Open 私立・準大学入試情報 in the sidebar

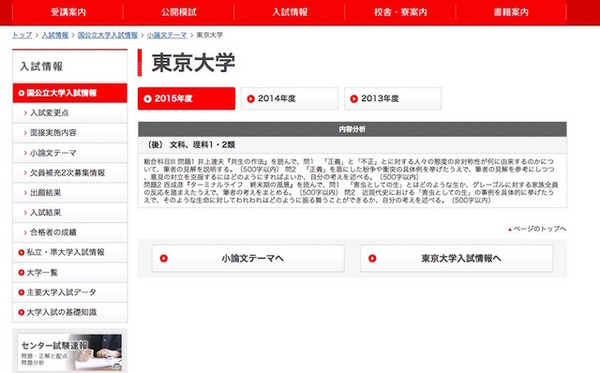(x=70, y=252)
